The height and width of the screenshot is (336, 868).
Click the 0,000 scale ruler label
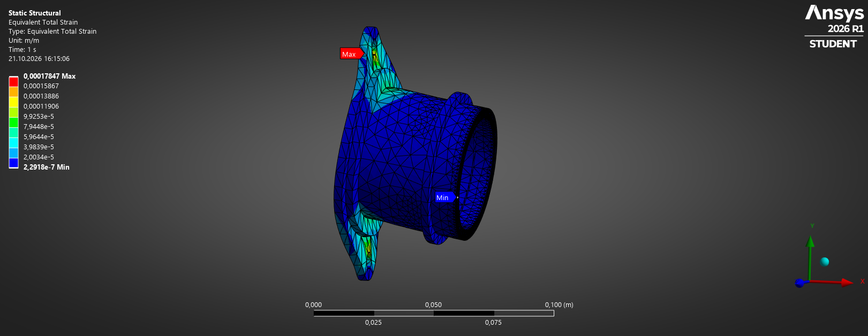(x=313, y=305)
